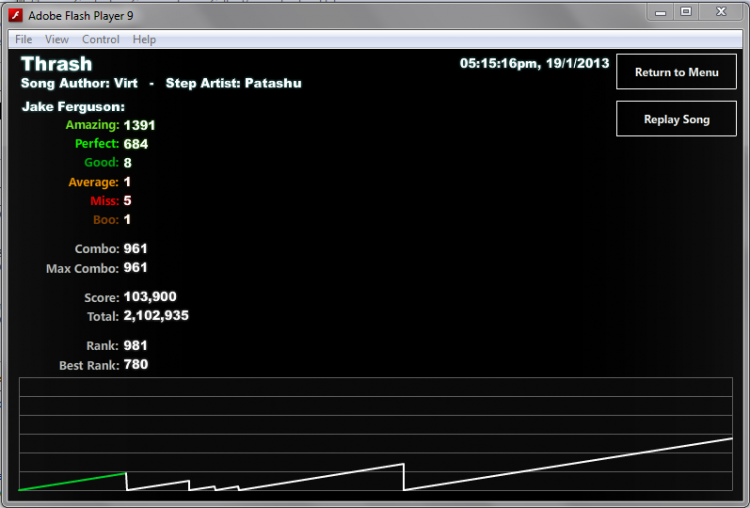
Task: Click the Boo label
Action: click(106, 220)
